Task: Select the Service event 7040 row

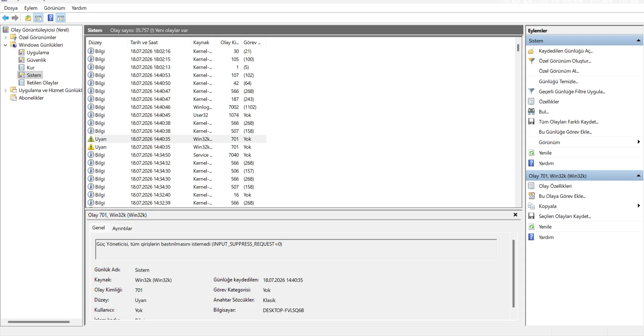Action: point(177,155)
